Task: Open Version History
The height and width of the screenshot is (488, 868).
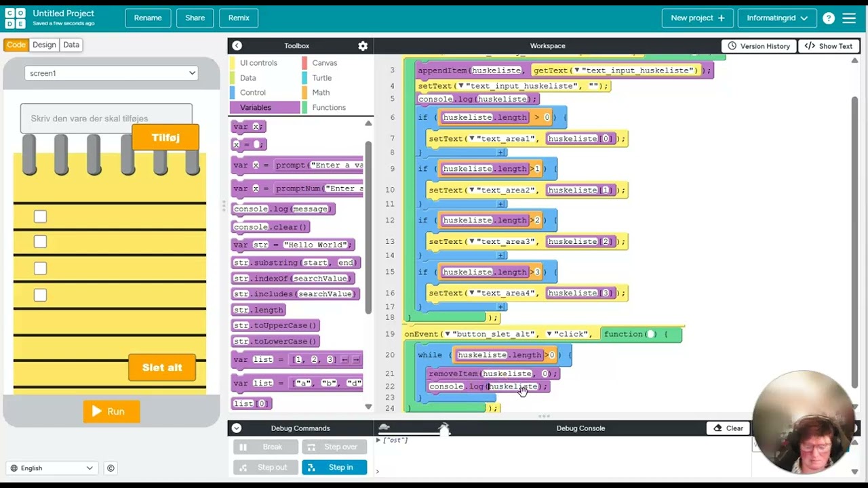Action: [759, 46]
